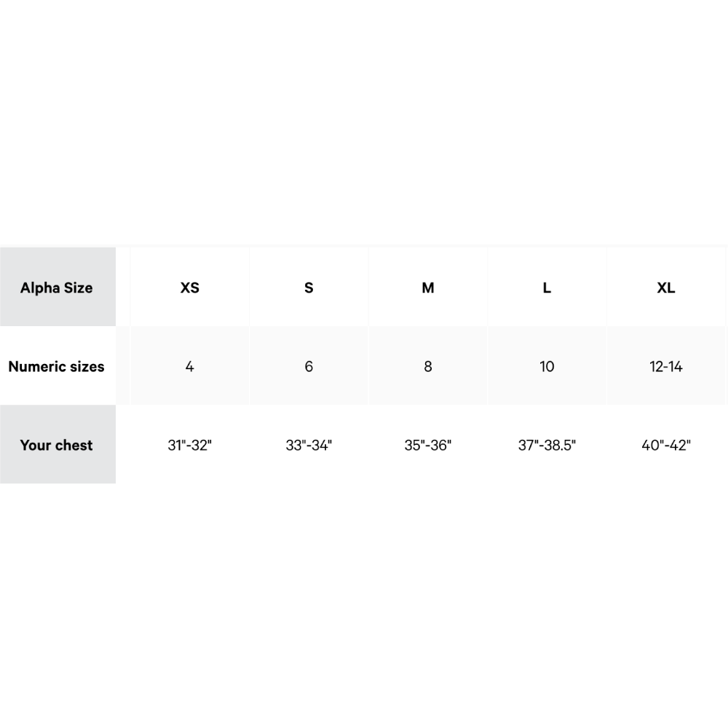The width and height of the screenshot is (728, 728).
Task: Click the 37"-38.5" chest measurement
Action: (x=547, y=446)
